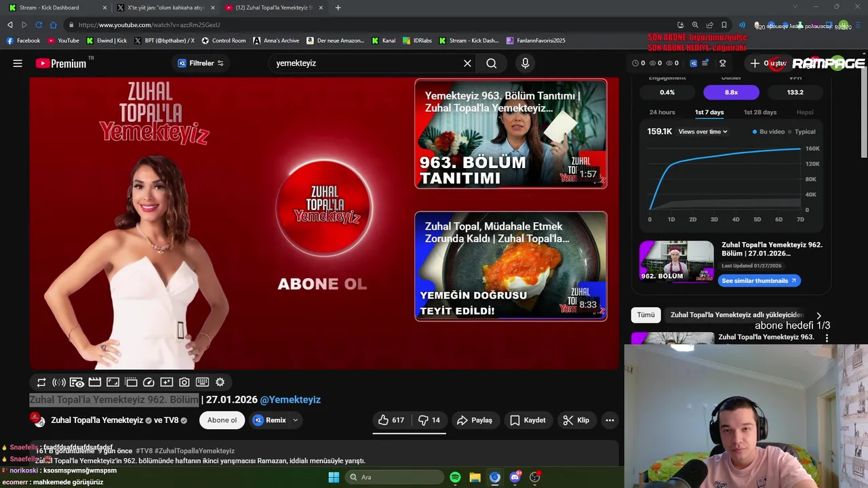Screen dimensions: 868x488
Task: Select the 1st 28 days tab
Action: tap(760, 113)
